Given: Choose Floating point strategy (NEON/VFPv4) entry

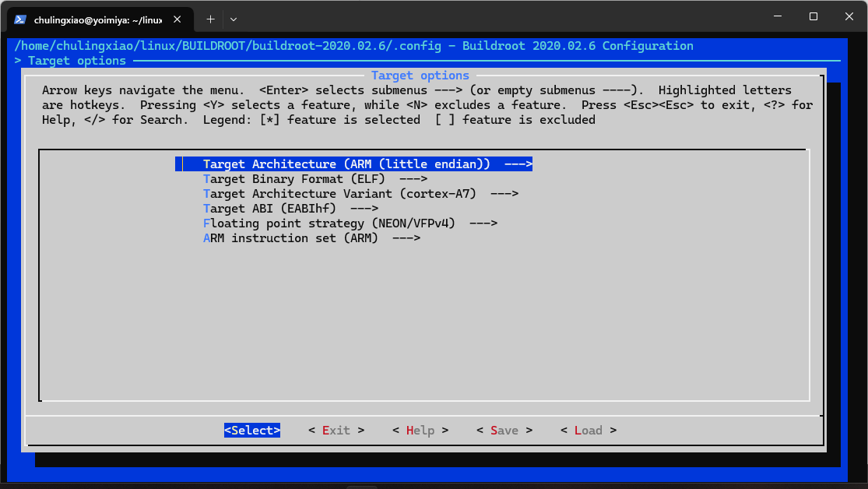Looking at the screenshot, I should coord(350,223).
